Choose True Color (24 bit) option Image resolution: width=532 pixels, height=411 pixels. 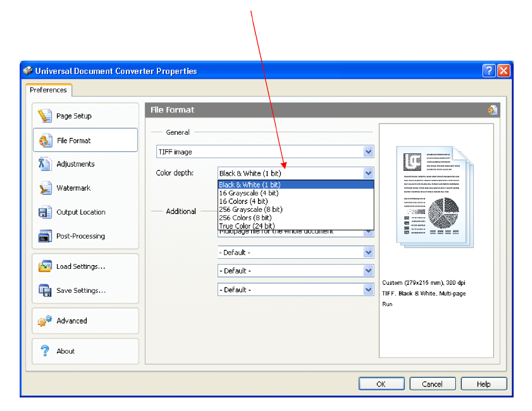coord(295,226)
